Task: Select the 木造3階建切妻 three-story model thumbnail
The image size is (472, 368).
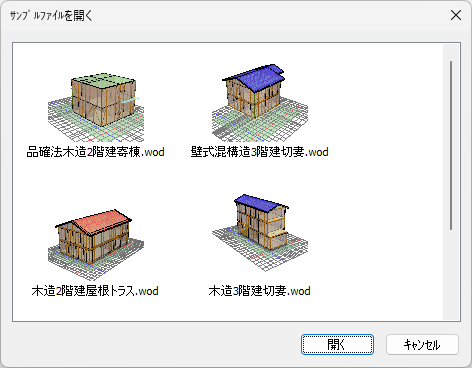Action: point(260,234)
